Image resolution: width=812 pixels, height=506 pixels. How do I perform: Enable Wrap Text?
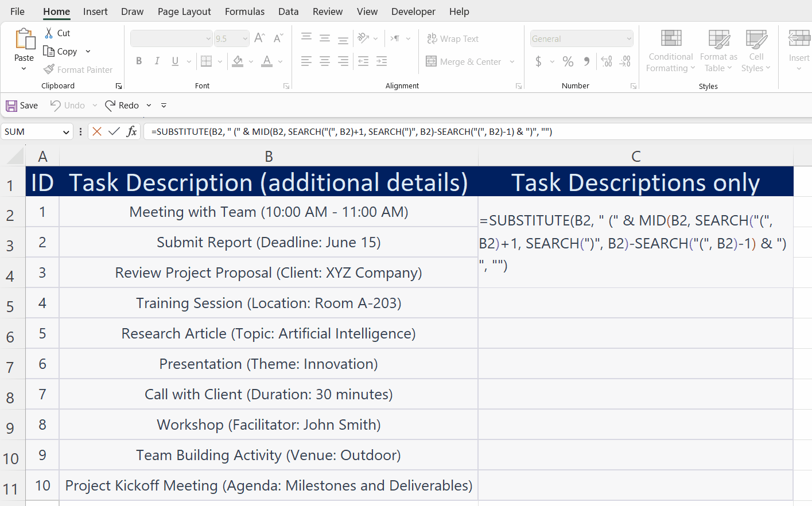pyautogui.click(x=453, y=38)
